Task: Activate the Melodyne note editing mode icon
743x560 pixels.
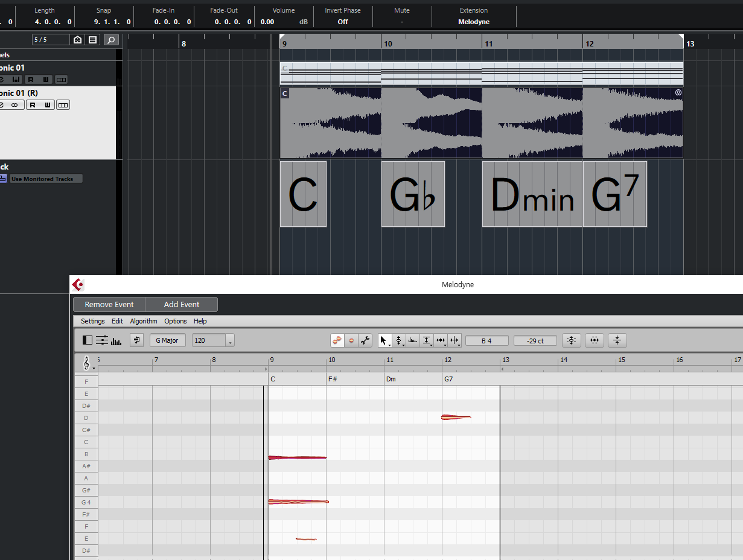Action: point(337,340)
